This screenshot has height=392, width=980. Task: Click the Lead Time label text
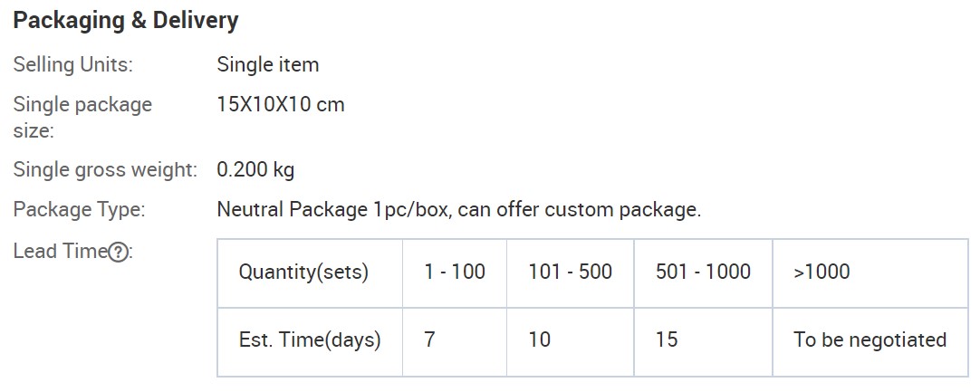(x=60, y=252)
